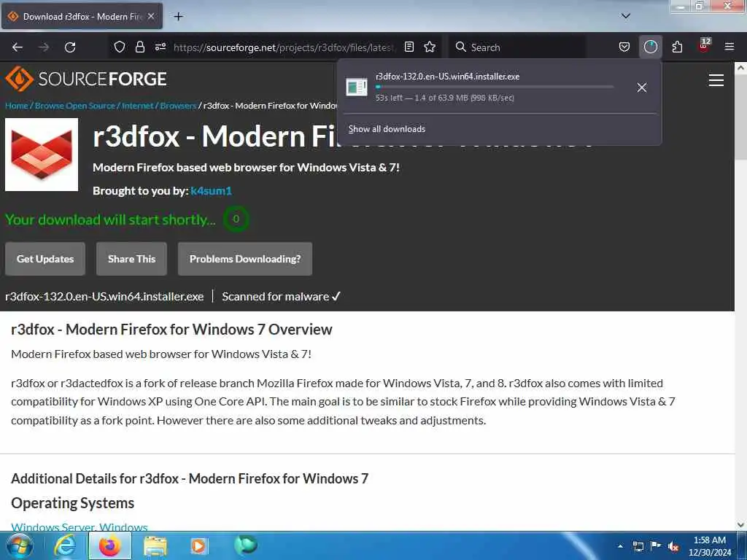
Task: View site security padlock info
Action: [x=140, y=47]
